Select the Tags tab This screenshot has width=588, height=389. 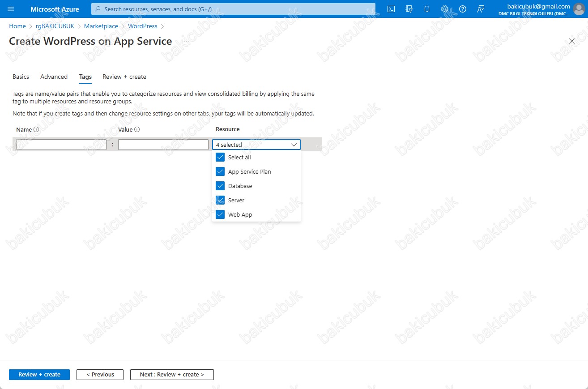tap(85, 77)
